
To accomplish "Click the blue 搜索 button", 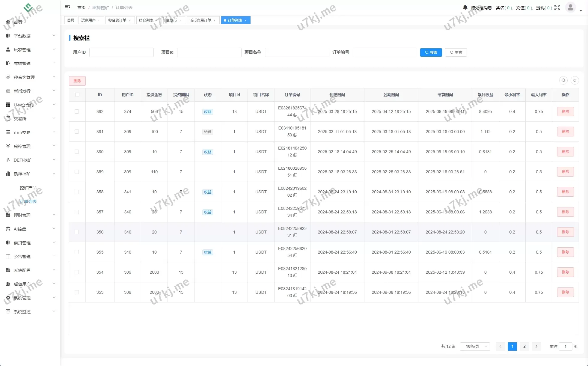I will coord(431,52).
